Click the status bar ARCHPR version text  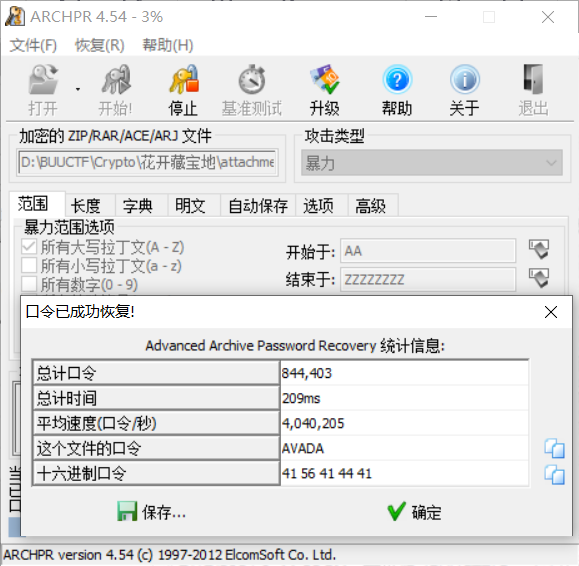click(169, 555)
